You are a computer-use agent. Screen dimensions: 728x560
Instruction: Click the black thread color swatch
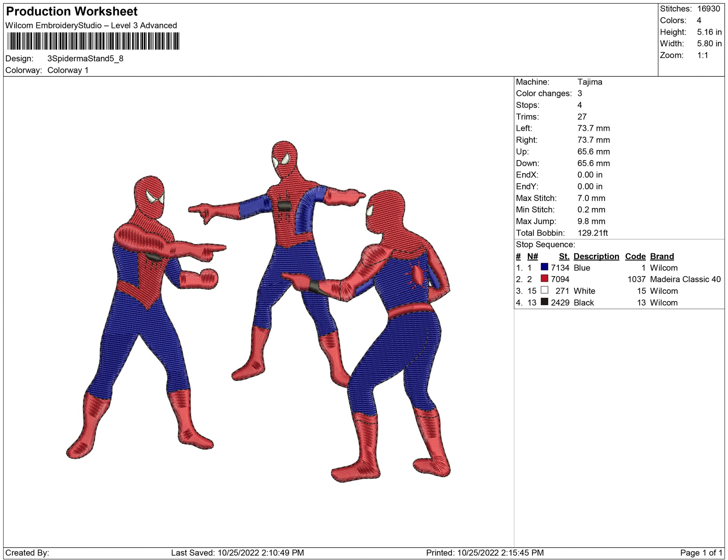coord(544,302)
